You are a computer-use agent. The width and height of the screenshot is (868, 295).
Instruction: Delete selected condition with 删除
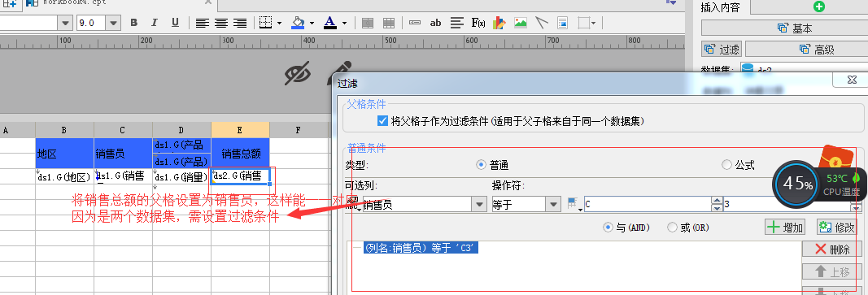tap(833, 249)
